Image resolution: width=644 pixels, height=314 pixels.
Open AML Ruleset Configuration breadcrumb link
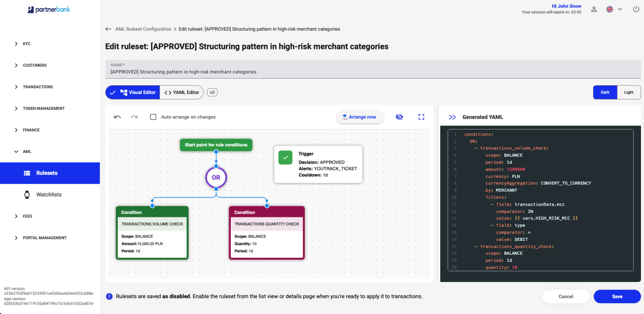(x=143, y=29)
